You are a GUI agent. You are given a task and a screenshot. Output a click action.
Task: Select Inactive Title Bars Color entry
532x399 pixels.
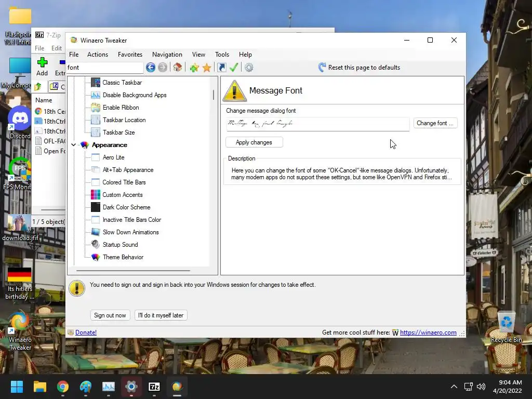click(131, 220)
